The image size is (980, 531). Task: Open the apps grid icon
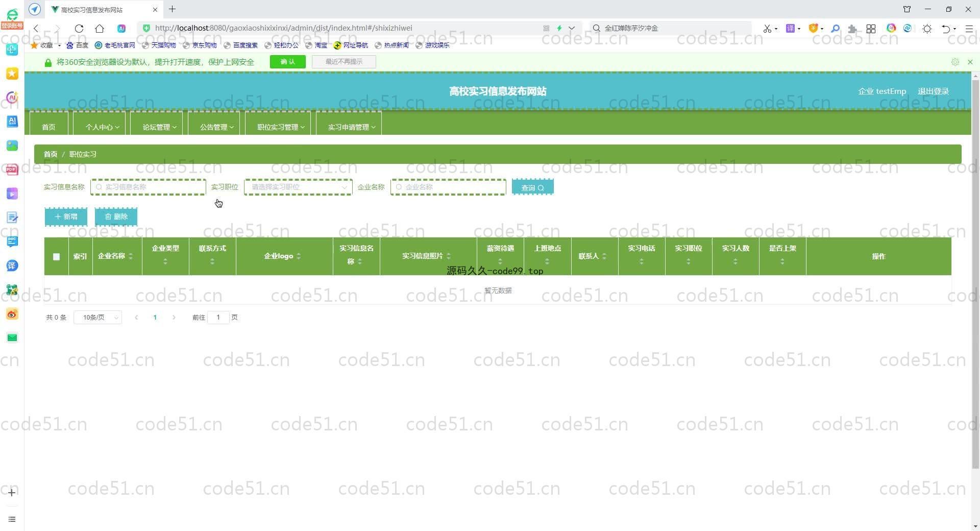871,29
